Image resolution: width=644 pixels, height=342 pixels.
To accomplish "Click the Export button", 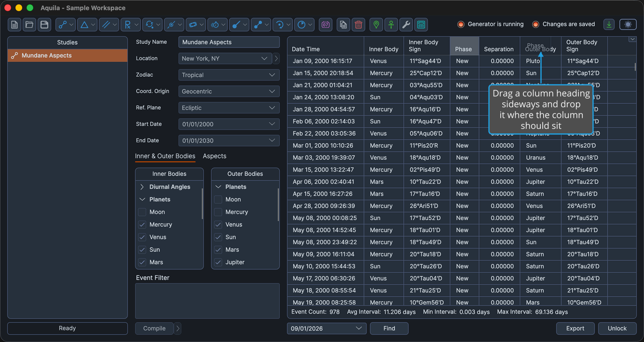I will coord(575,328).
